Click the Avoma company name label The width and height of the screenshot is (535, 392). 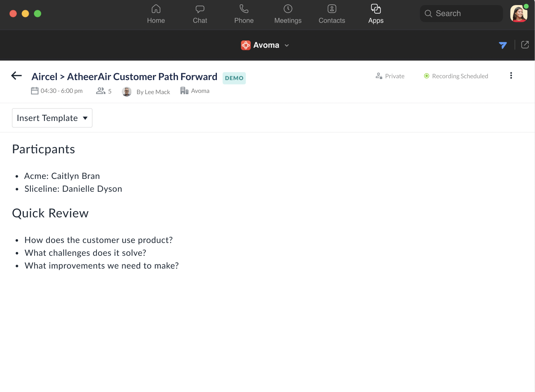[200, 91]
